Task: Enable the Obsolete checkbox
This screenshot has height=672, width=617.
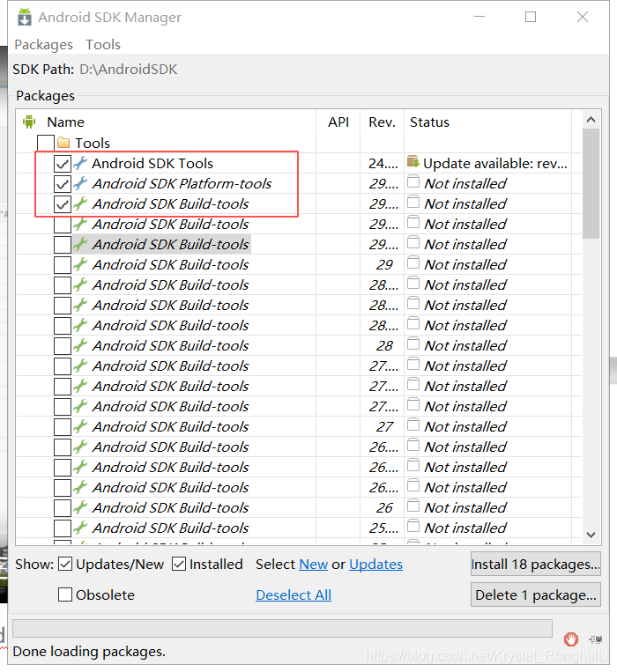Action: tap(65, 594)
